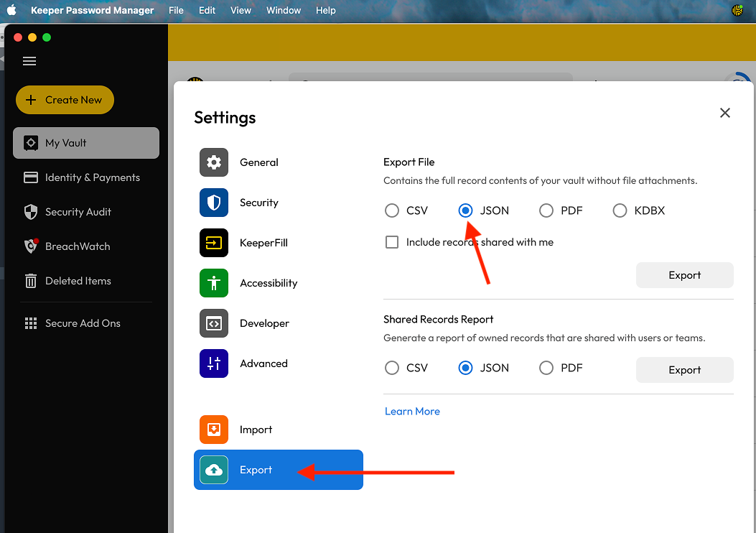Expand the Window menu

click(283, 10)
